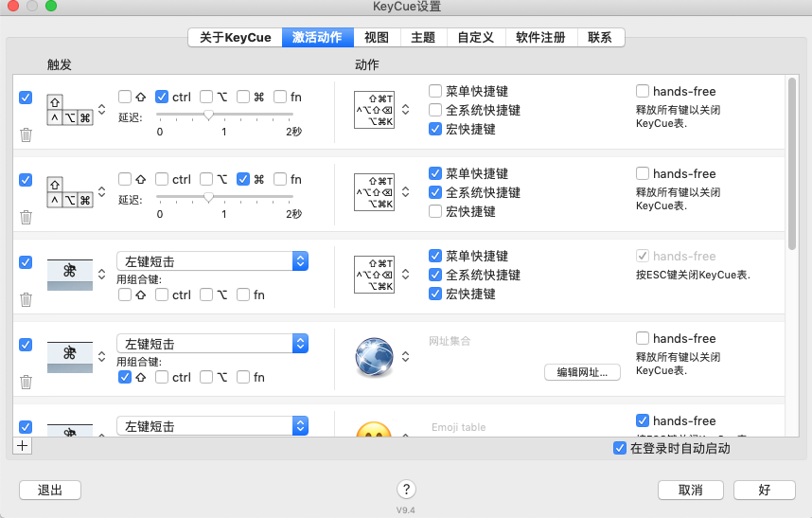This screenshot has height=518, width=812.
Task: Disable the second trigger row checkbox
Action: tap(26, 180)
